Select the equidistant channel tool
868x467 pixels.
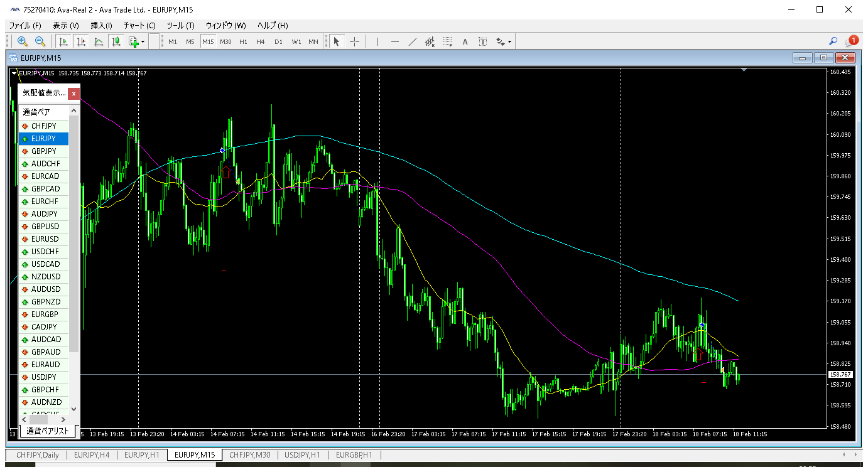coord(430,41)
